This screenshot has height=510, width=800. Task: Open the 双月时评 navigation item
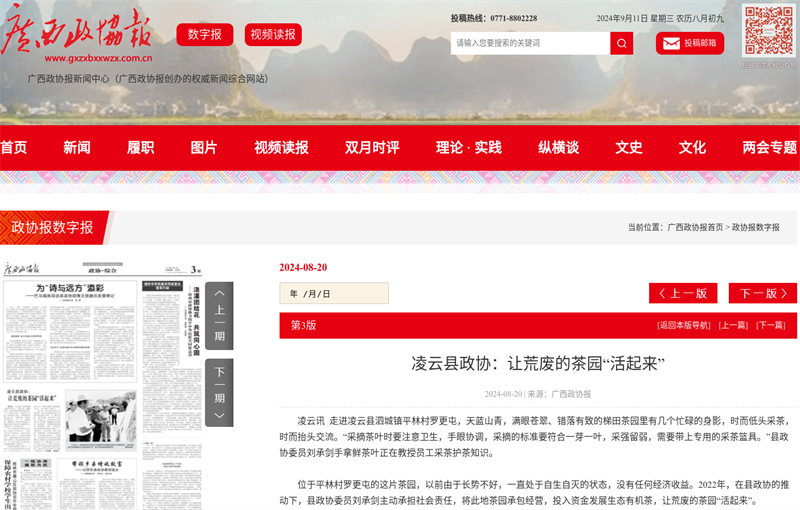pyautogui.click(x=372, y=148)
